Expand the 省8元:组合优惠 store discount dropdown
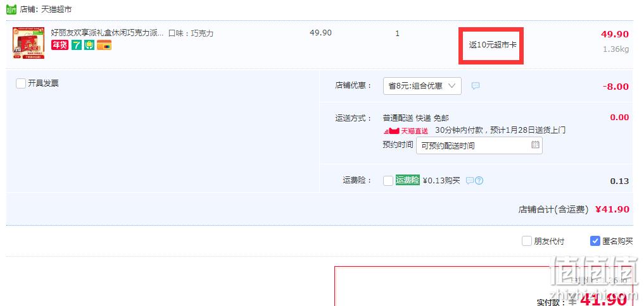644x306 pixels. coord(422,86)
